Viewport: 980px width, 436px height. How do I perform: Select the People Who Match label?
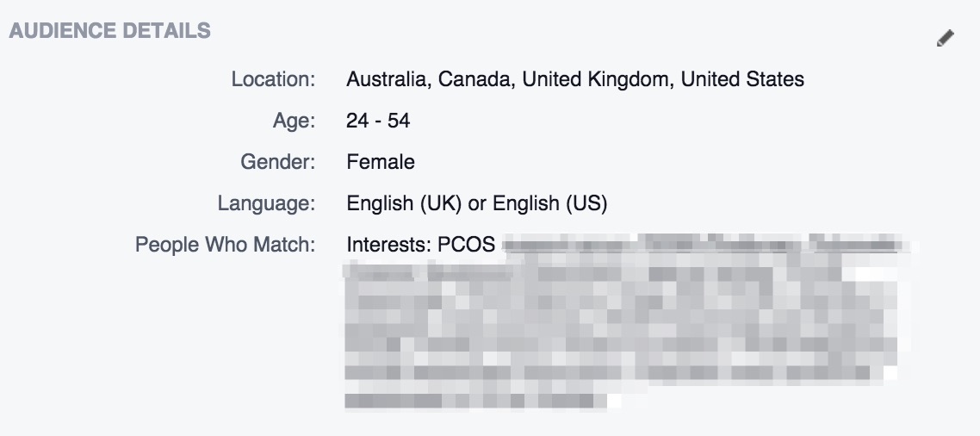tap(226, 245)
